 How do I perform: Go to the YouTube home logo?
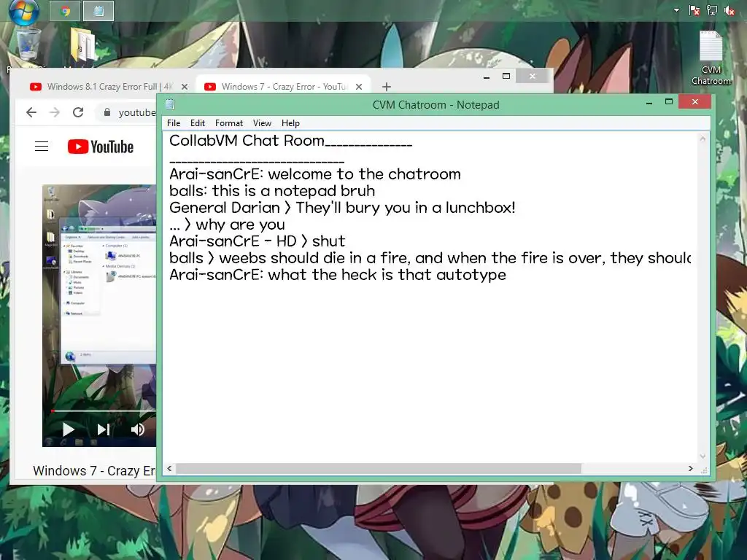[101, 147]
